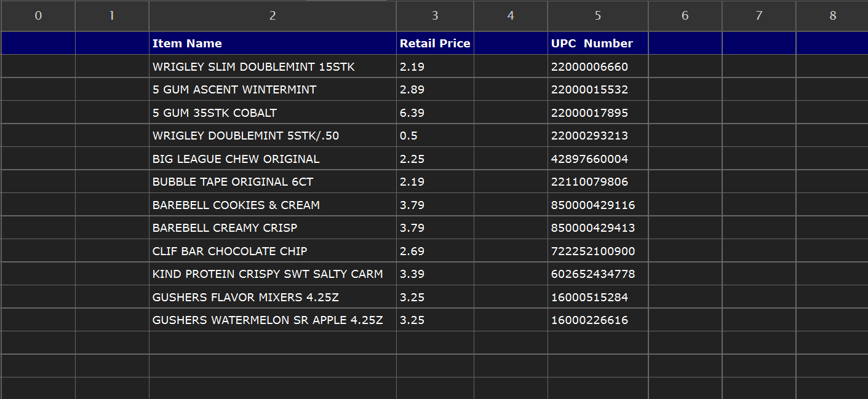Select UPC 850000429116
The height and width of the screenshot is (399, 868).
pyautogui.click(x=598, y=205)
